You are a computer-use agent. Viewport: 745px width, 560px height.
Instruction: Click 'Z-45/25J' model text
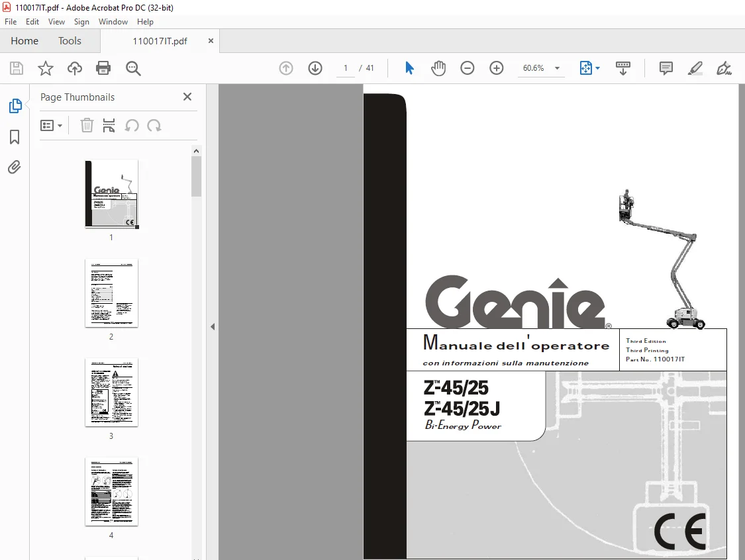pyautogui.click(x=462, y=408)
